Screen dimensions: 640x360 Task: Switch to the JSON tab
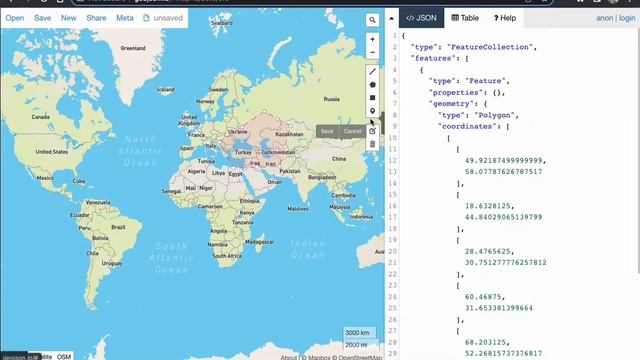[422, 18]
